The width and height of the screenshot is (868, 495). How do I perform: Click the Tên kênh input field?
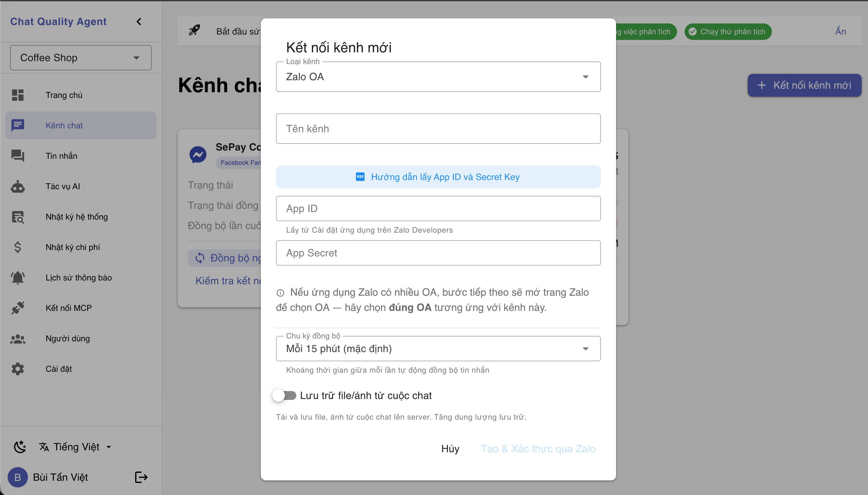coord(438,129)
